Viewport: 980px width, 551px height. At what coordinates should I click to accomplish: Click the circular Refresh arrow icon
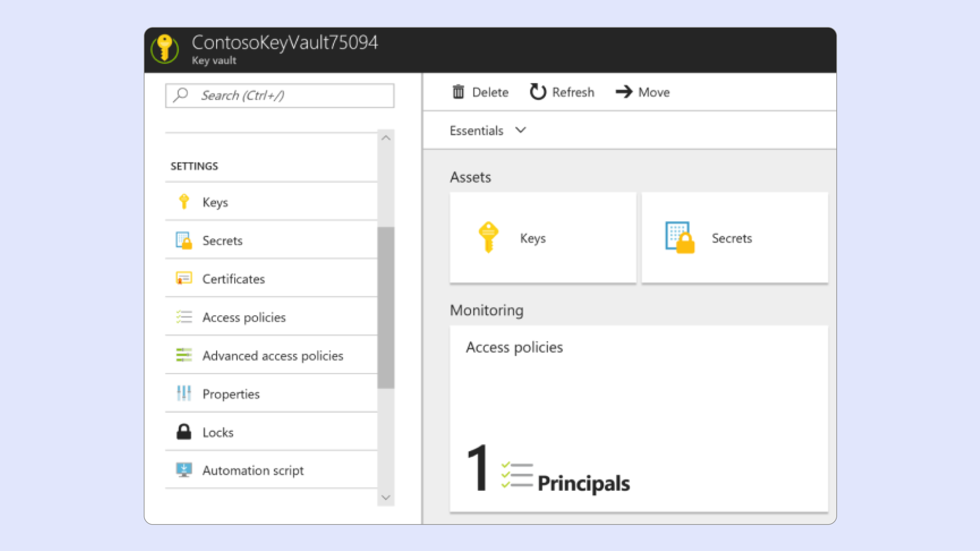click(537, 92)
